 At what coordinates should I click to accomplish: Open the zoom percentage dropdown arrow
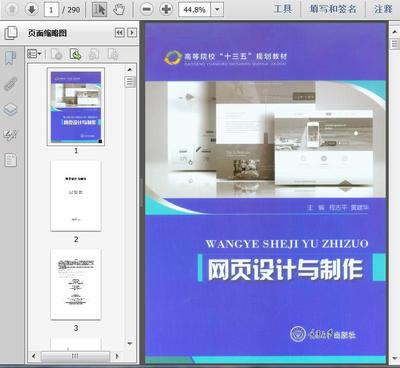click(x=217, y=10)
